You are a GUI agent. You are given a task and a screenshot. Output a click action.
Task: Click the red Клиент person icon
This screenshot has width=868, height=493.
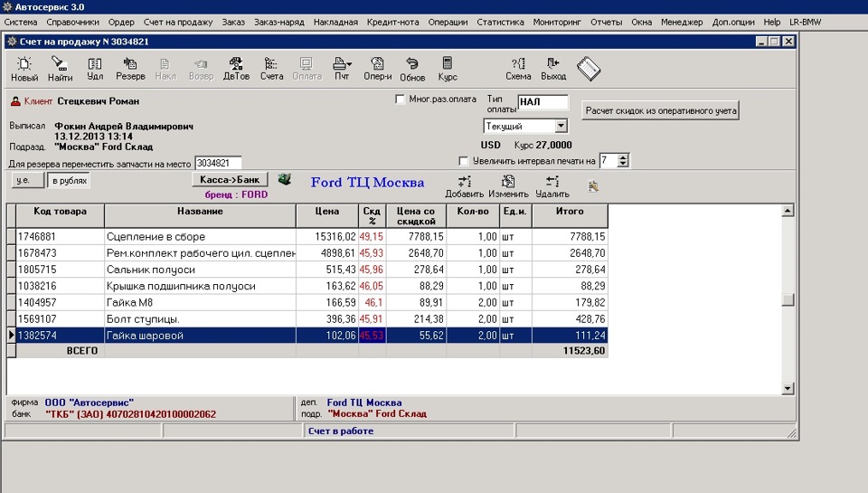15,101
